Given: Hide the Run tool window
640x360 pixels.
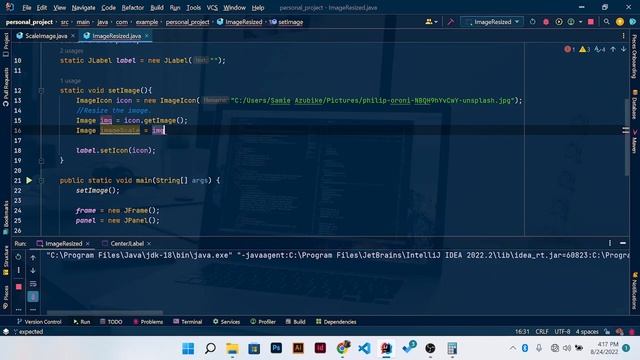Looking at the screenshot, I should pos(623,243).
